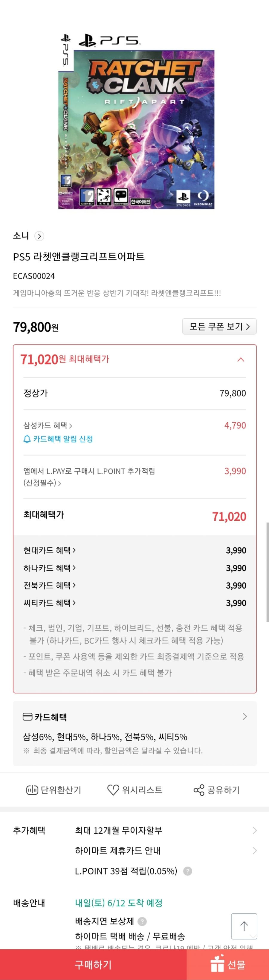Open the Sony brand arrow icon
The height and width of the screenshot is (980, 269).
pyautogui.click(x=39, y=236)
